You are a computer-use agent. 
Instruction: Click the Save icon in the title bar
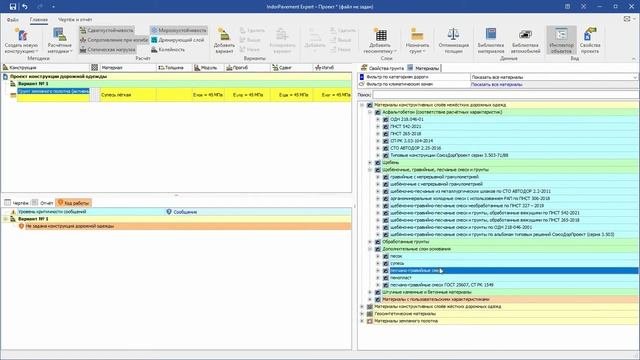coord(13,7)
